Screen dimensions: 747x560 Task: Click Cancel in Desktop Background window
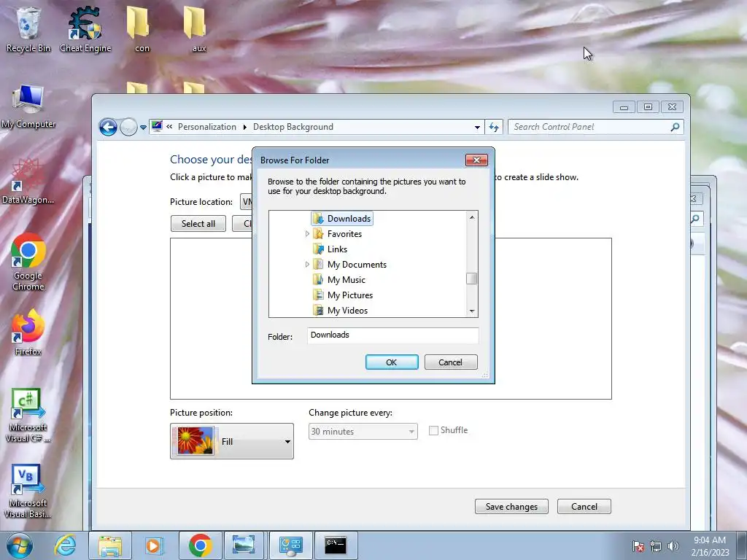[x=584, y=506]
